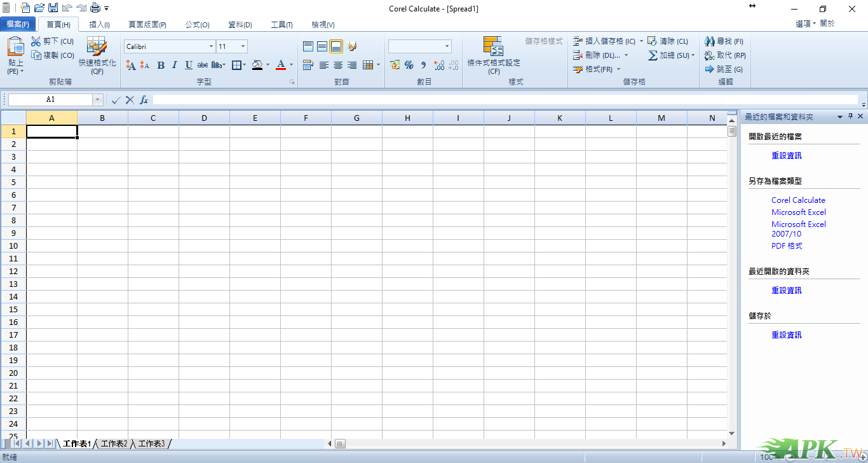Expand AutoSum 加總 (SU) dropdown

tap(693, 55)
